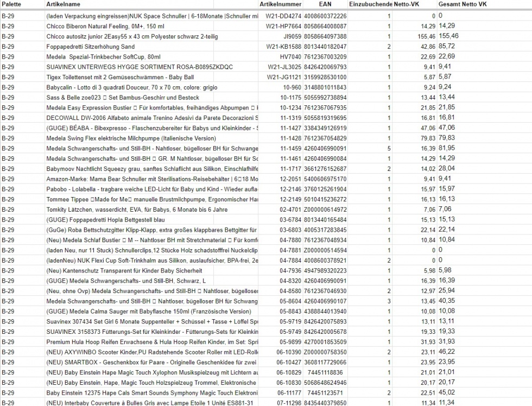Viewport: 532px width, 406px height.
Task: Select EAN 8435440379850
Action: pyautogui.click(x=325, y=403)
